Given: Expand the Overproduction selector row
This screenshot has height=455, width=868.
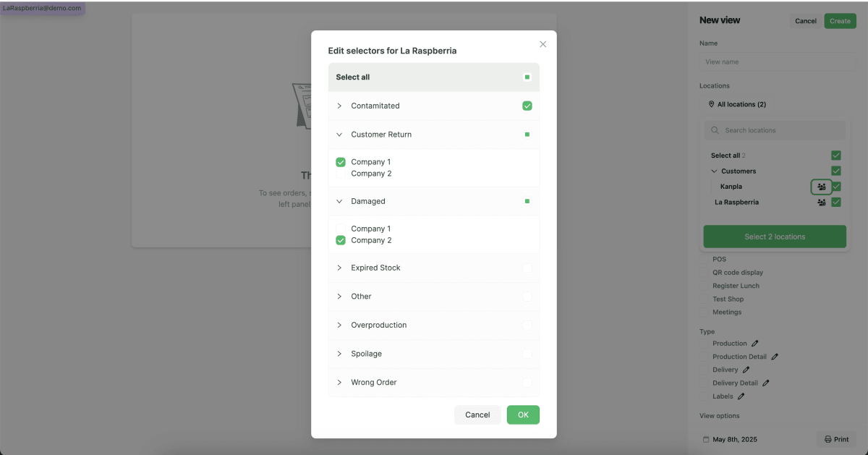Looking at the screenshot, I should (x=339, y=325).
